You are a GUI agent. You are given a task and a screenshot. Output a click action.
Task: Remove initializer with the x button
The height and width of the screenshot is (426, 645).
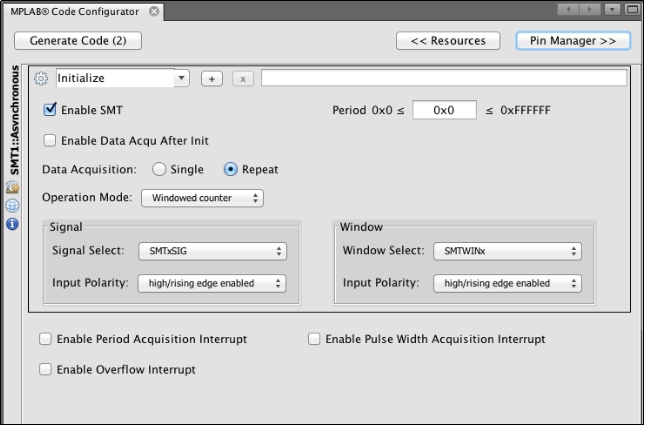243,79
